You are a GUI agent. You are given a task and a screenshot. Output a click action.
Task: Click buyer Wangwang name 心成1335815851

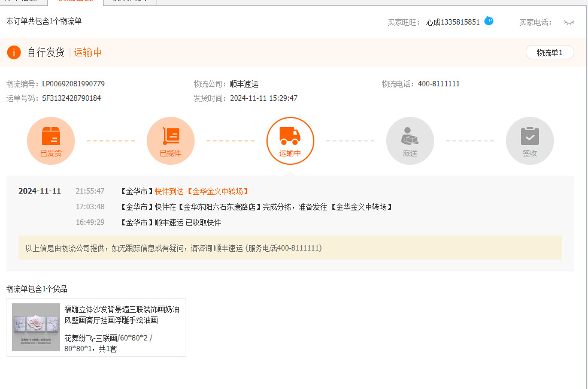[453, 23]
